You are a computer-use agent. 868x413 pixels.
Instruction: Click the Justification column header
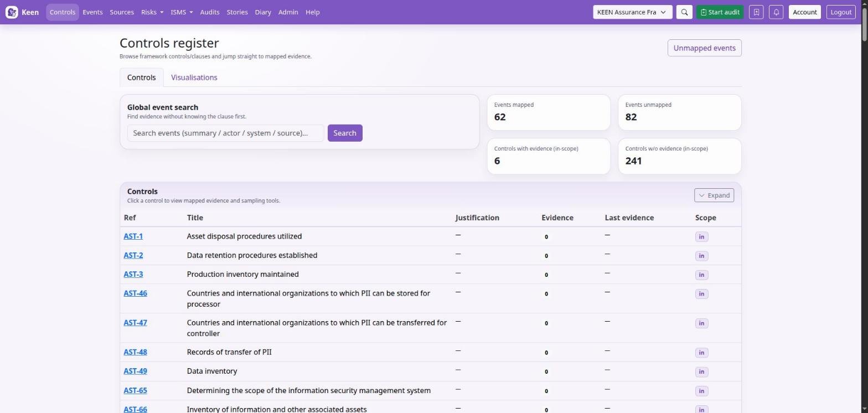(x=477, y=218)
